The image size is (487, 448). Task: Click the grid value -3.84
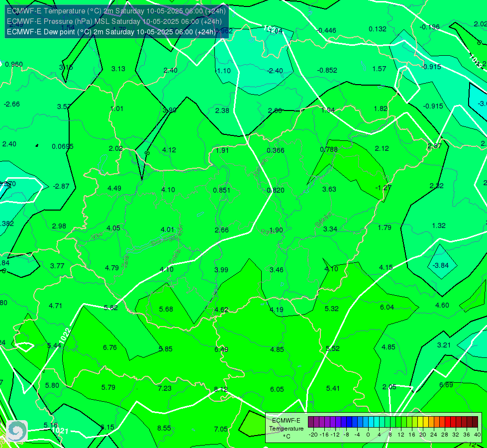pyautogui.click(x=441, y=265)
